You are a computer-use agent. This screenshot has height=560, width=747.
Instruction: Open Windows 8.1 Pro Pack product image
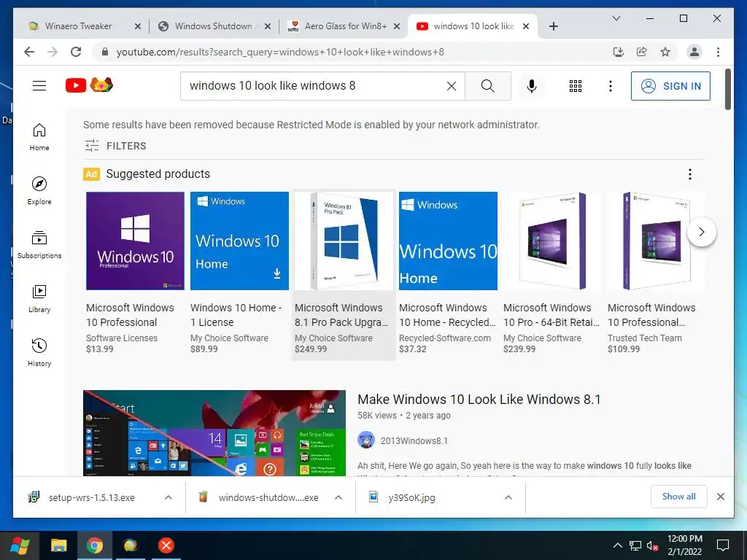point(344,241)
